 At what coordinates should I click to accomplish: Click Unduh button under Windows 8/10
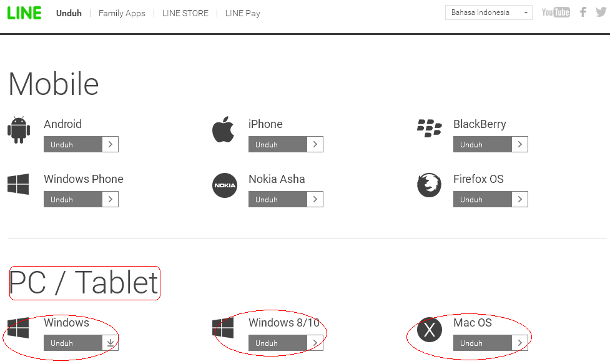pyautogui.click(x=278, y=343)
